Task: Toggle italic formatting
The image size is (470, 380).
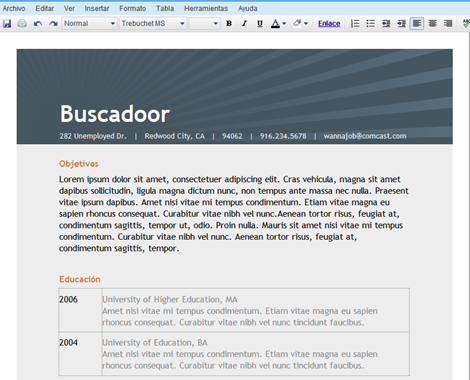Action: [244, 24]
